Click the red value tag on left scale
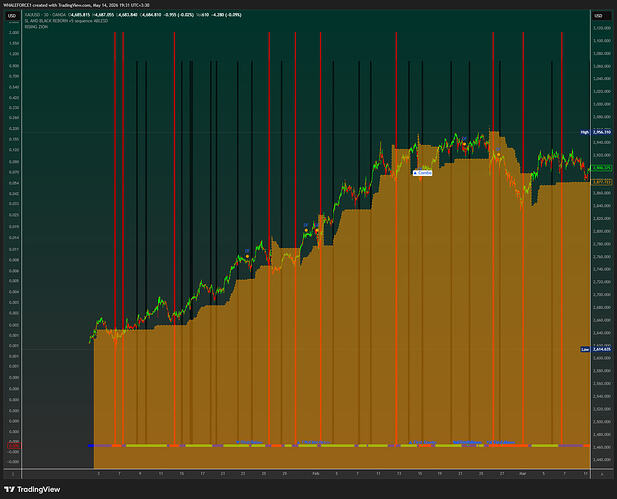The width and height of the screenshot is (617, 499). coord(14,446)
